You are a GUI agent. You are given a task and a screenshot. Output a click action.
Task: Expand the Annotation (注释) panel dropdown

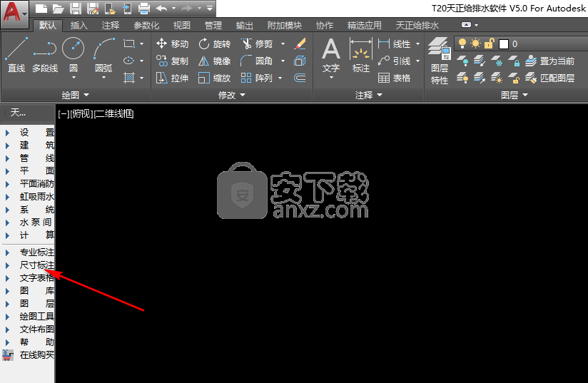(369, 95)
